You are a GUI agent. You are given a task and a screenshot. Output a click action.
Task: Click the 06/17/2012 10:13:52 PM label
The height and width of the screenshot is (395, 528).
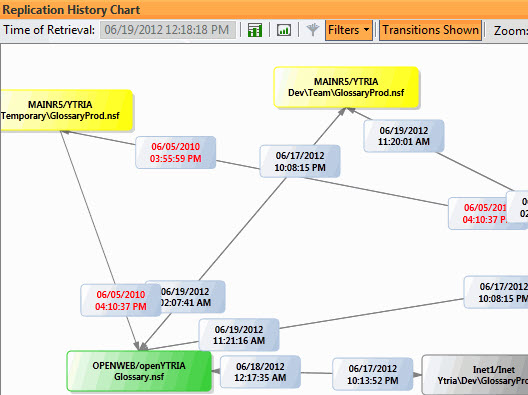coord(372,374)
